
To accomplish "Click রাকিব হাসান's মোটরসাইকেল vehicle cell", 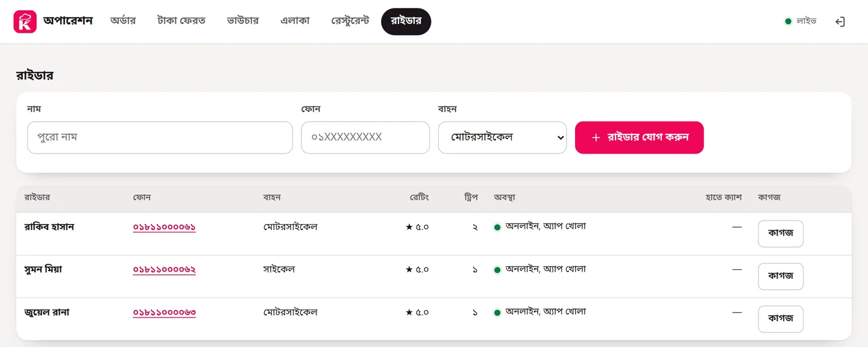I will point(291,227).
